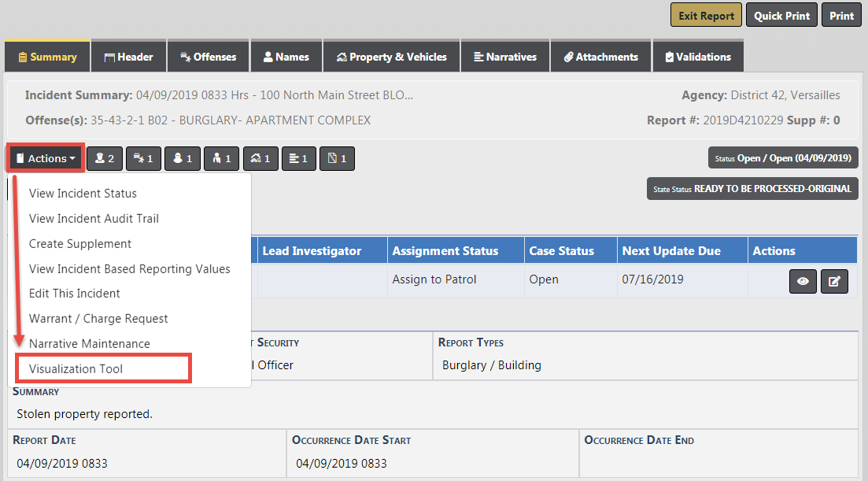Click the Quick Print button

tap(781, 16)
